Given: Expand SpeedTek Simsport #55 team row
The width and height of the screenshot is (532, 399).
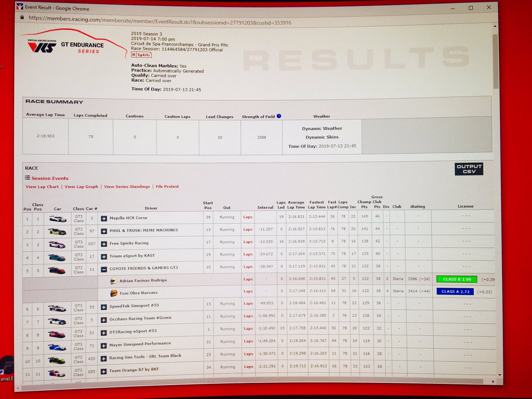Looking at the screenshot, I should [104, 306].
